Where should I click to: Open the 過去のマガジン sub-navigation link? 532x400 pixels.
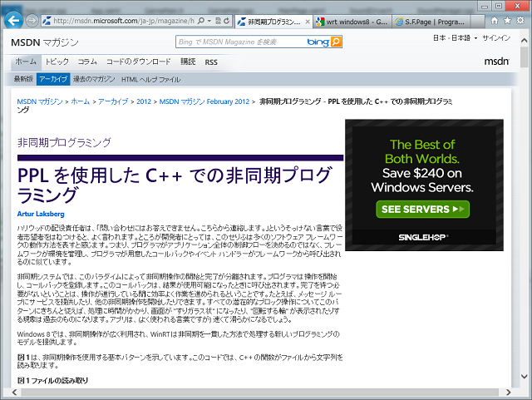[x=93, y=79]
